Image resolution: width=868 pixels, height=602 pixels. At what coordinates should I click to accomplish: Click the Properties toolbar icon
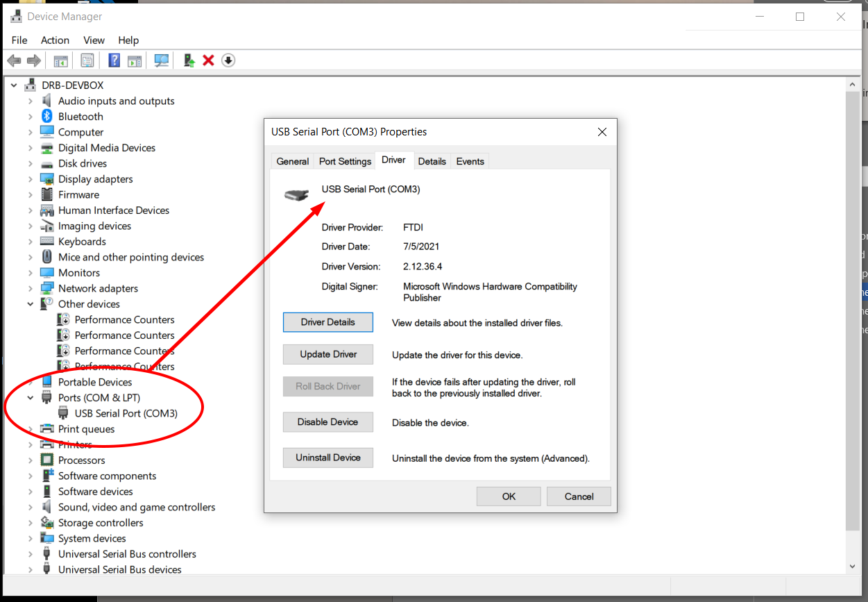click(x=87, y=60)
